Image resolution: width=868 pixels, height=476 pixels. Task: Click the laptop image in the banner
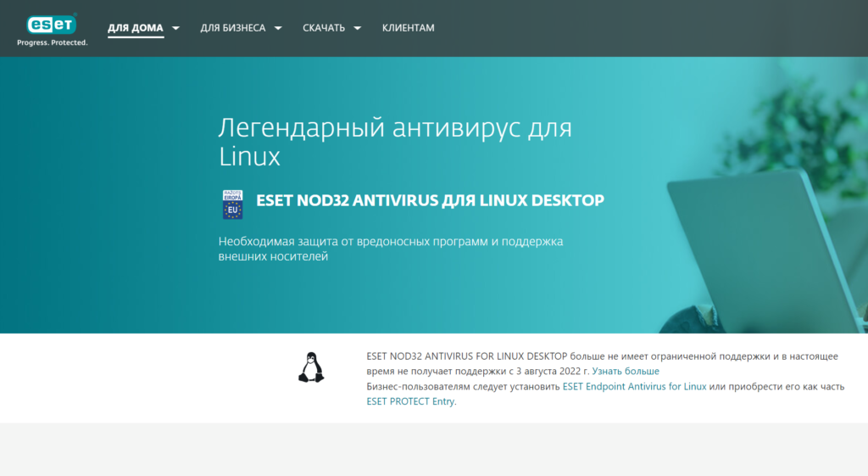764,252
